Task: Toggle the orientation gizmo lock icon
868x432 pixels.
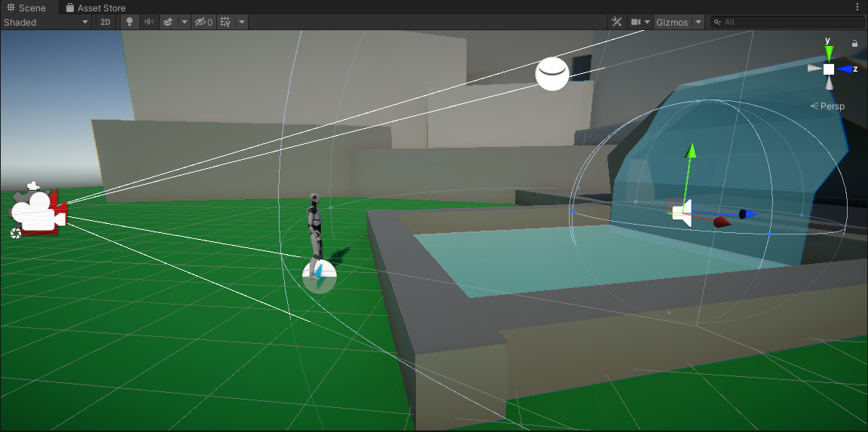Action: point(854,43)
